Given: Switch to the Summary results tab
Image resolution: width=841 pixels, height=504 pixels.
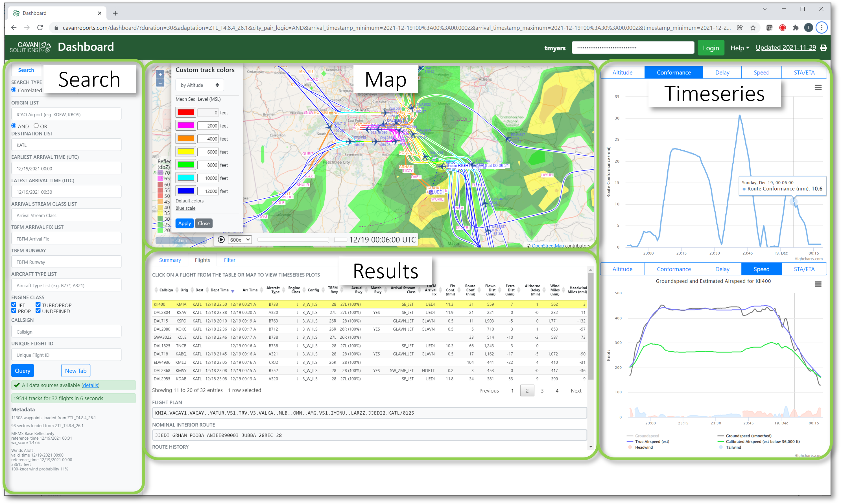Looking at the screenshot, I should click(170, 260).
